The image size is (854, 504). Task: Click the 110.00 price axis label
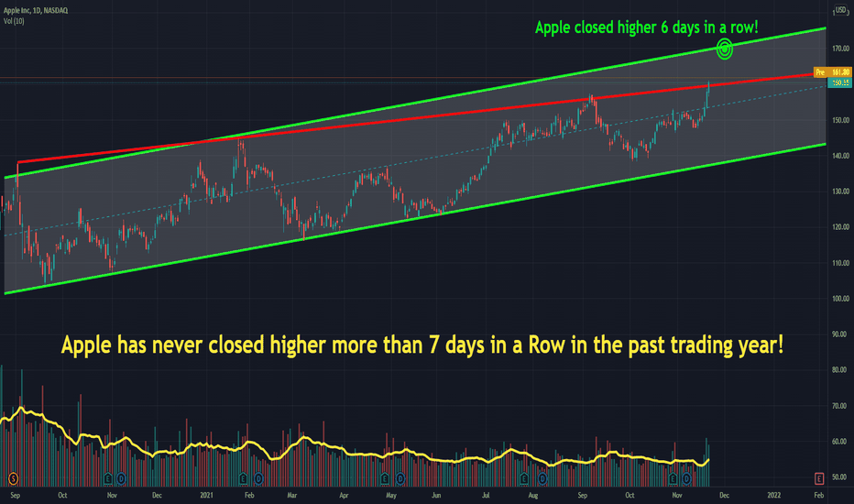pyautogui.click(x=840, y=263)
